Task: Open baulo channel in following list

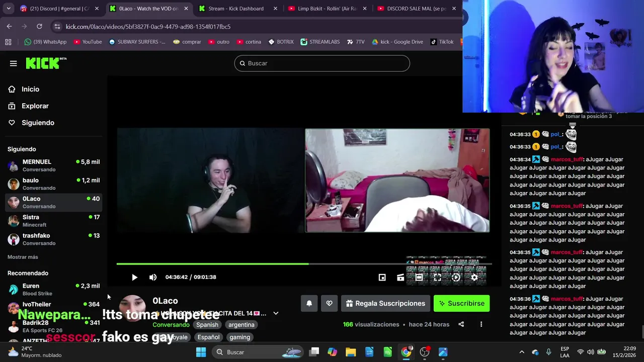Action: coord(53,184)
